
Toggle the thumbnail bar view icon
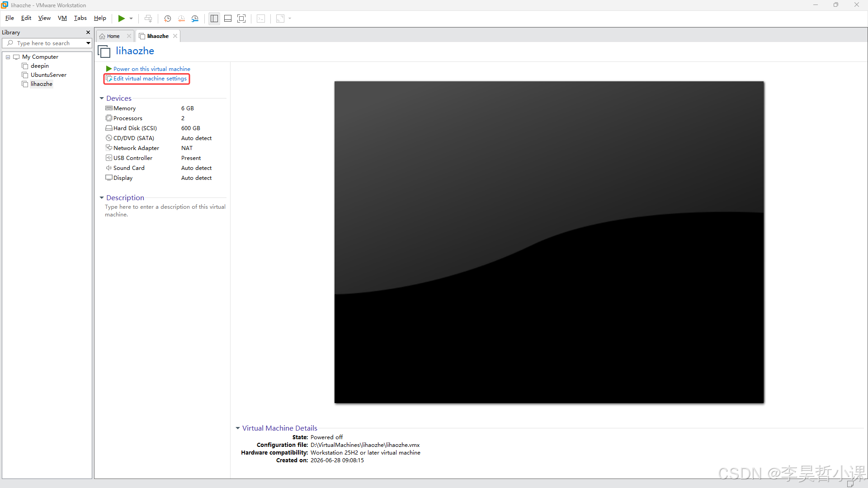click(x=228, y=19)
